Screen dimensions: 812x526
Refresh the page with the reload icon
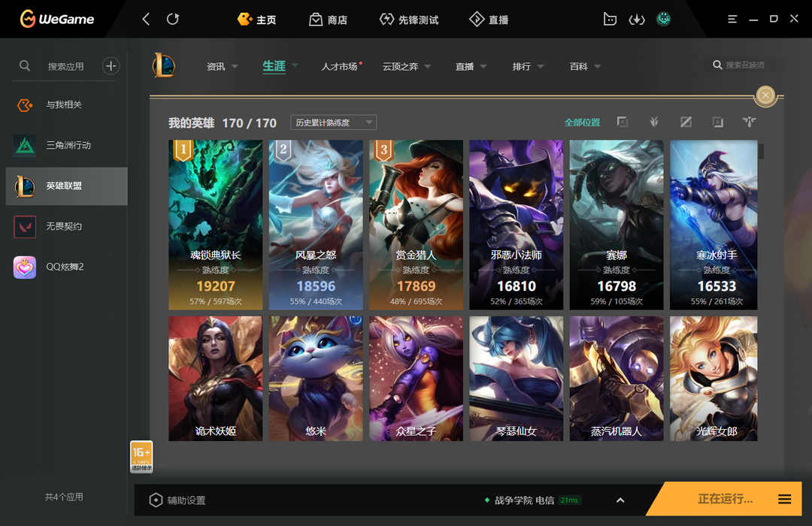click(x=173, y=19)
